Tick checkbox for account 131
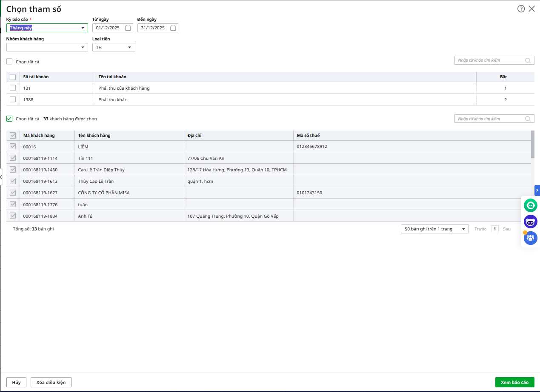Viewport: 540px width, 392px height. click(x=13, y=88)
